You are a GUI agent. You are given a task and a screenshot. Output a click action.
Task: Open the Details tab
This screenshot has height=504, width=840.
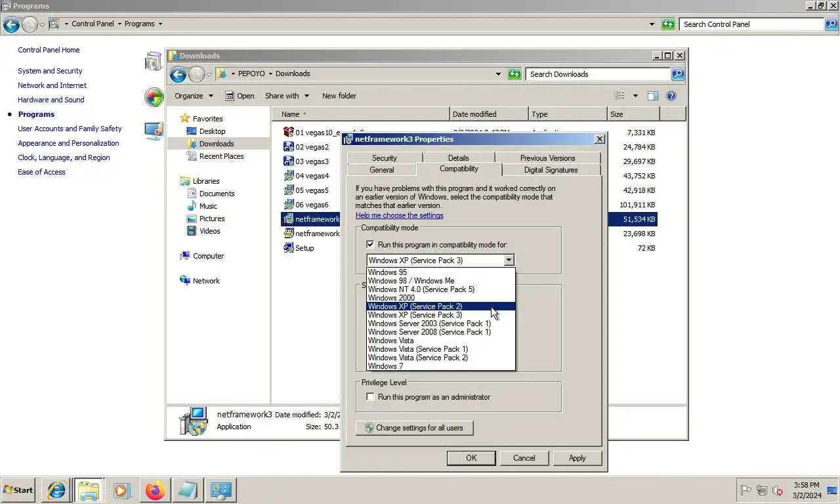459,158
